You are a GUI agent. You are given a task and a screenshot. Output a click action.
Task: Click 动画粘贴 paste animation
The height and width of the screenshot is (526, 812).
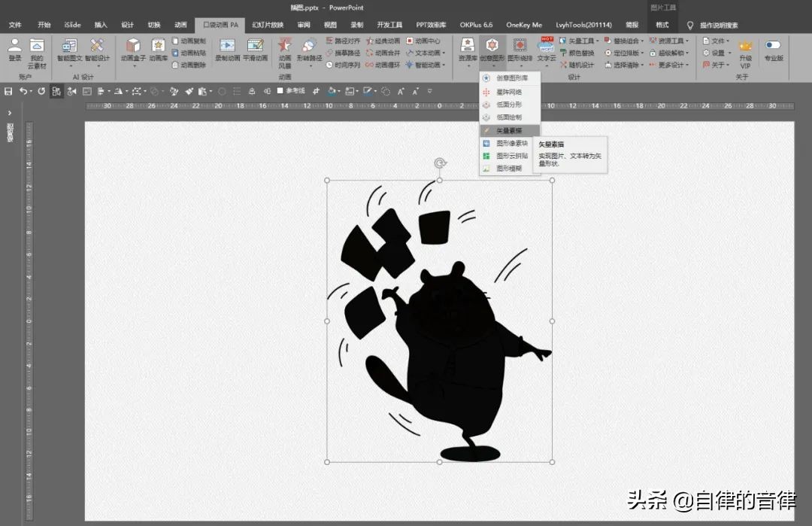[x=189, y=53]
